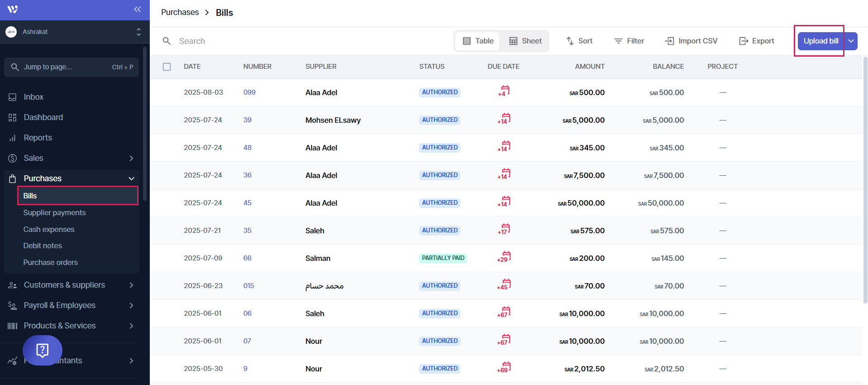
Task: Click the Upload bill button
Action: (820, 41)
